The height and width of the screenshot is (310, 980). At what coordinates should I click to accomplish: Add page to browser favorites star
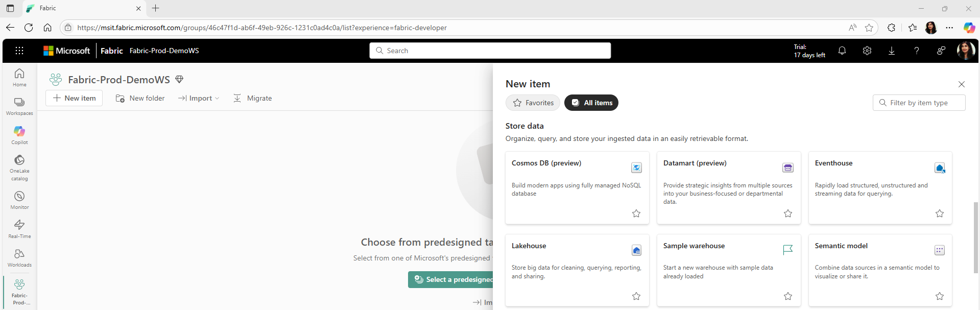click(869, 28)
